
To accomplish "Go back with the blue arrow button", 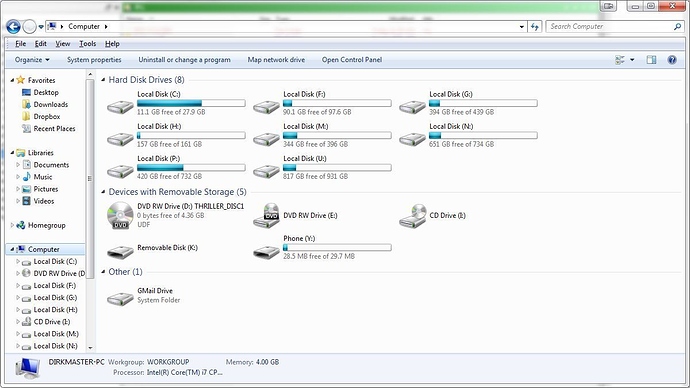I will point(13,27).
